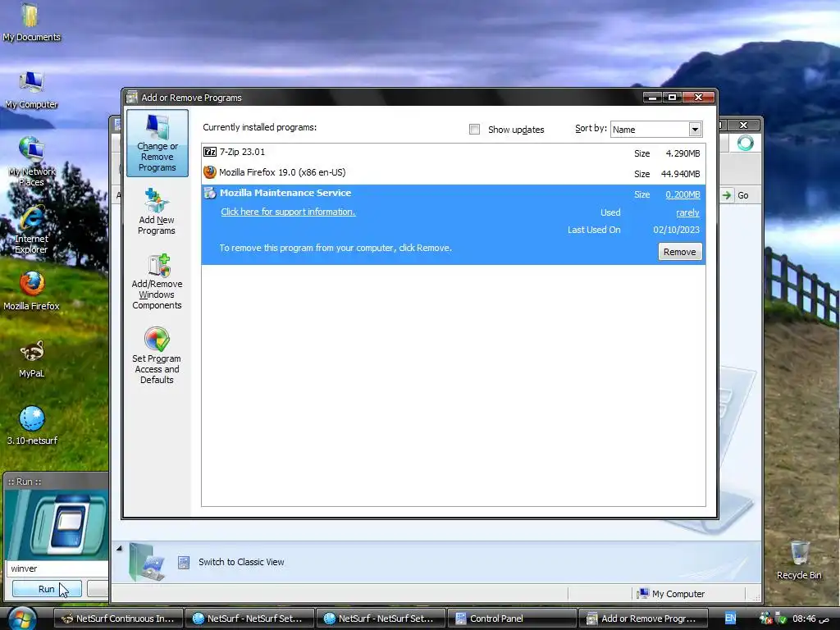840x630 pixels.
Task: Click the Go button in Control Panel window
Action: pyautogui.click(x=735, y=195)
